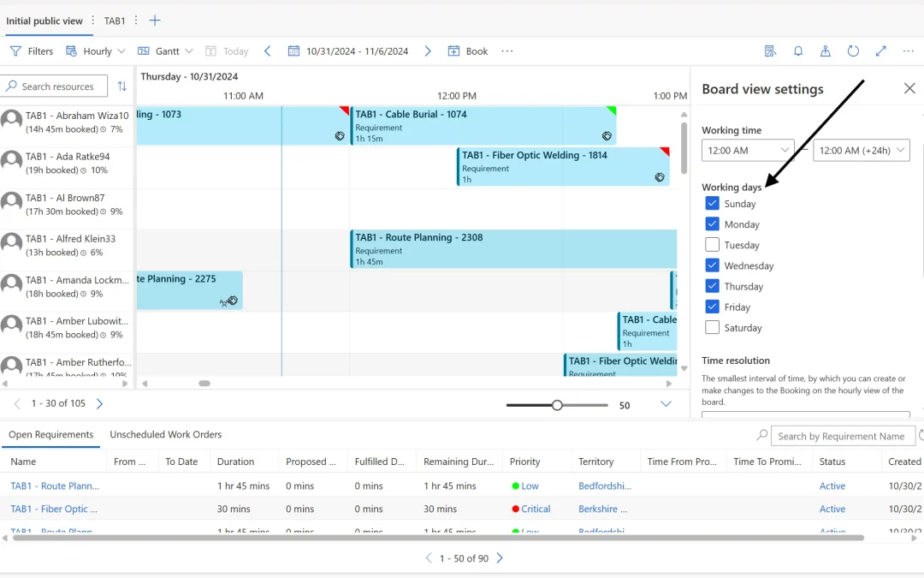This screenshot has width=924, height=578.
Task: Adjust the zoom slider handle at 50
Action: click(x=557, y=405)
